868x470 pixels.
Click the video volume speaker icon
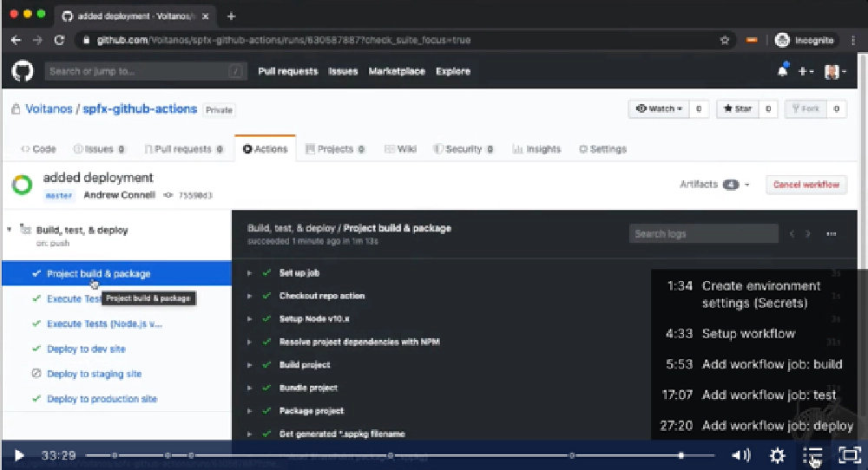(x=741, y=455)
